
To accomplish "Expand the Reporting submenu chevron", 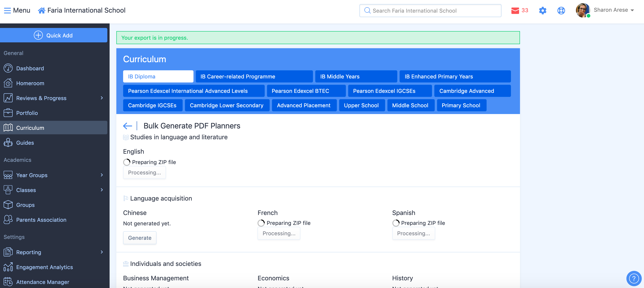I will [x=102, y=252].
